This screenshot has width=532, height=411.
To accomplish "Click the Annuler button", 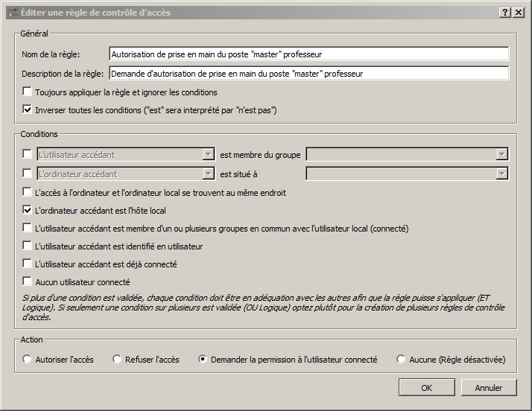I will (489, 388).
